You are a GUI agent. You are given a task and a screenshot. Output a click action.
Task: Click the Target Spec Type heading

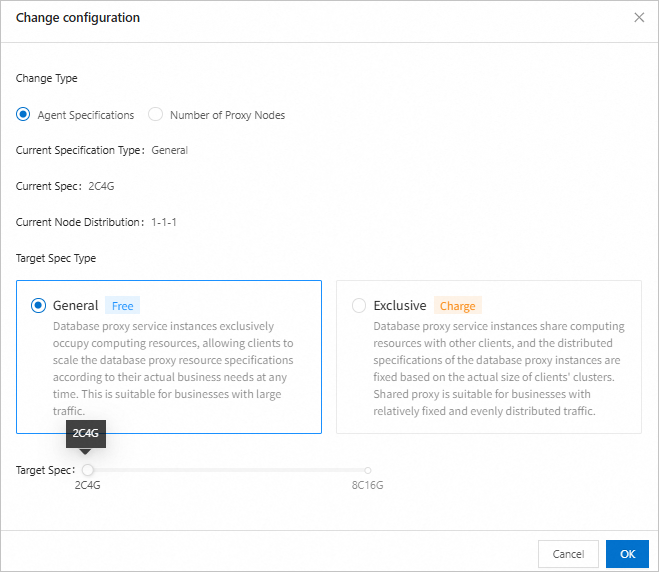pyautogui.click(x=56, y=258)
